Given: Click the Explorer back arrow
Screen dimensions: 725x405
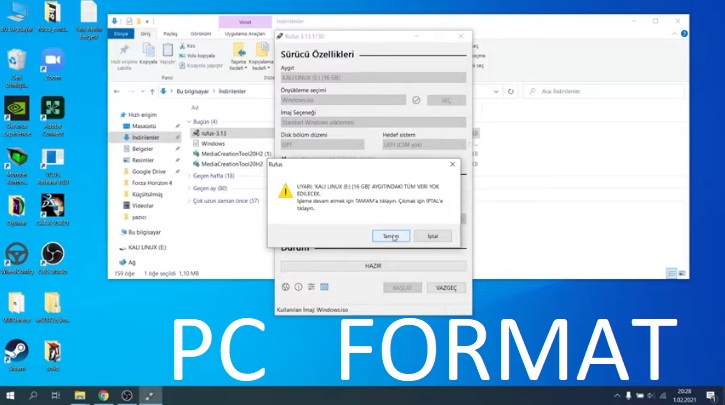Looking at the screenshot, I should [x=117, y=92].
